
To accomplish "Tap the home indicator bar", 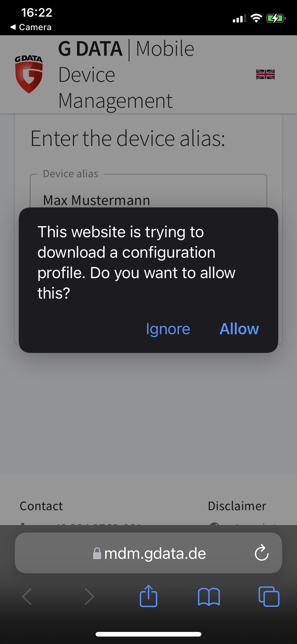I will click(x=148, y=634).
